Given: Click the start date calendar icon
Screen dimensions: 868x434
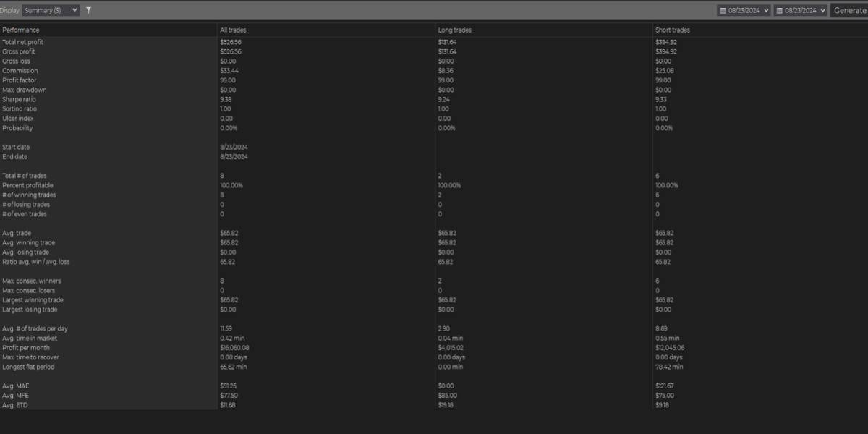Looking at the screenshot, I should point(723,10).
